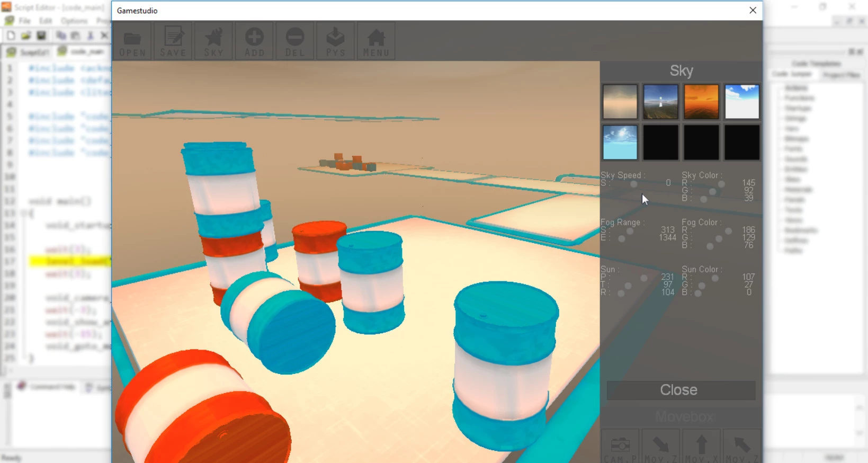Click the ADD object toolbar icon

254,41
